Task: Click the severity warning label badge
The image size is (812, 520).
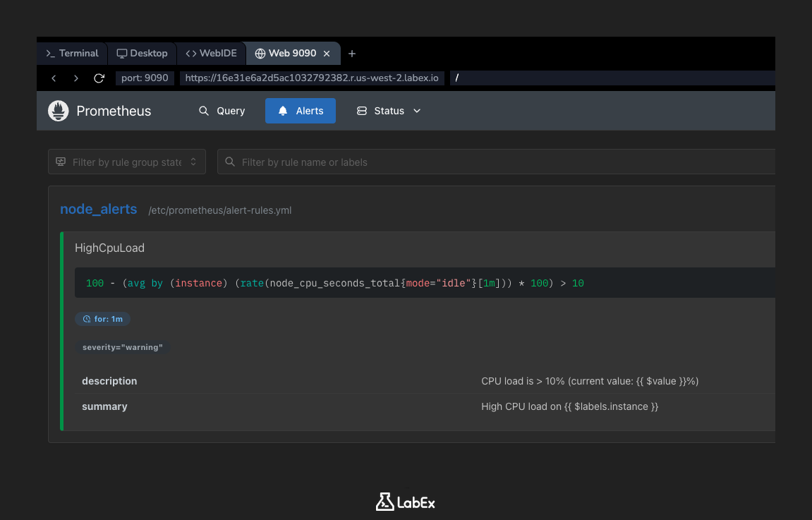Action: (122, 346)
